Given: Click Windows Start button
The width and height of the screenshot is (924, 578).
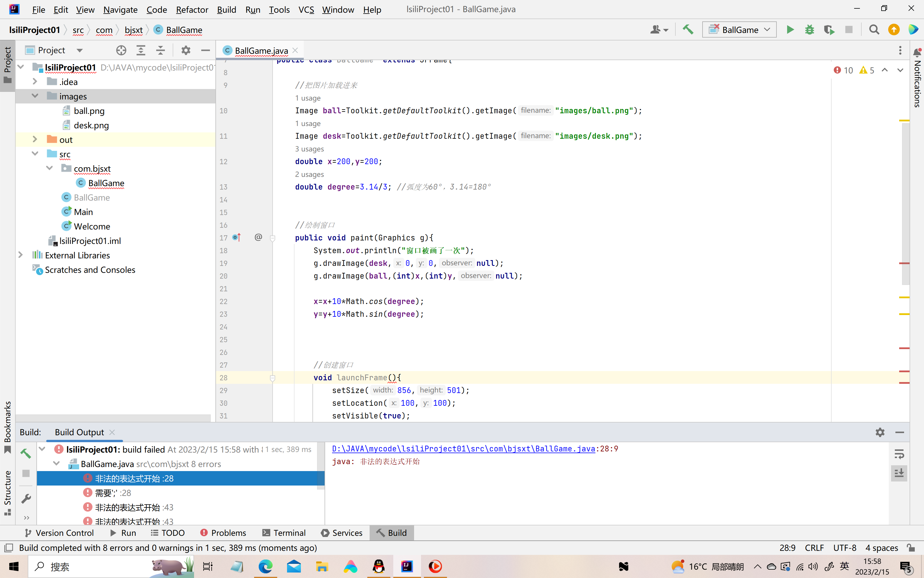Looking at the screenshot, I should click(14, 566).
